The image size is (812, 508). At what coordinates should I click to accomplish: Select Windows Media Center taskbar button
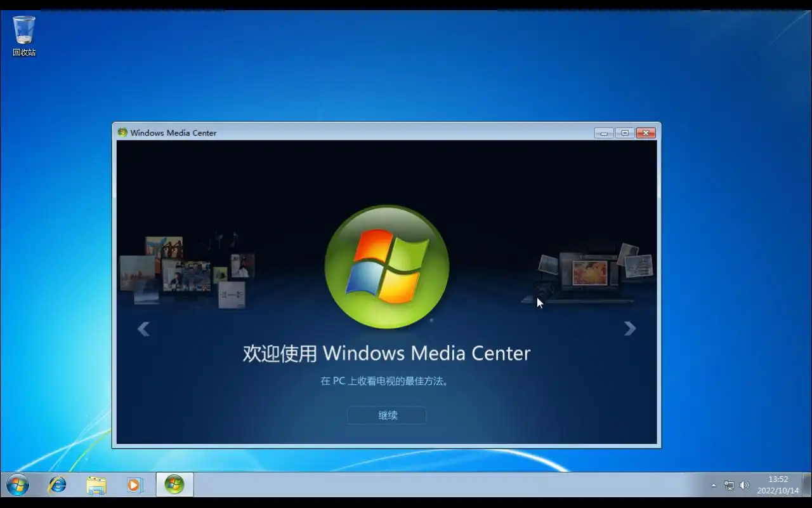coord(174,485)
